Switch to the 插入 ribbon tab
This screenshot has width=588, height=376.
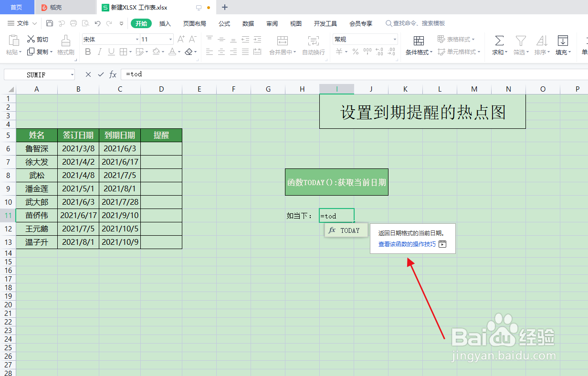[165, 23]
